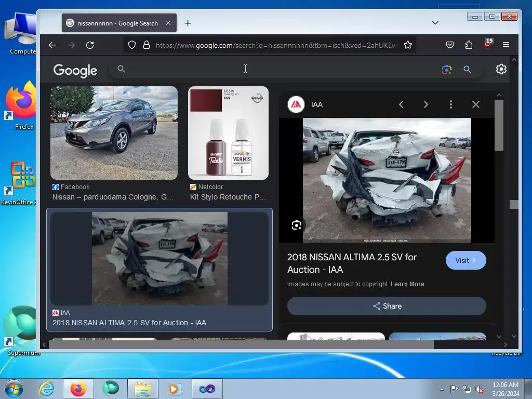This screenshot has height=399, width=532.
Task: Click the IAA logo in preview header
Action: tap(296, 104)
